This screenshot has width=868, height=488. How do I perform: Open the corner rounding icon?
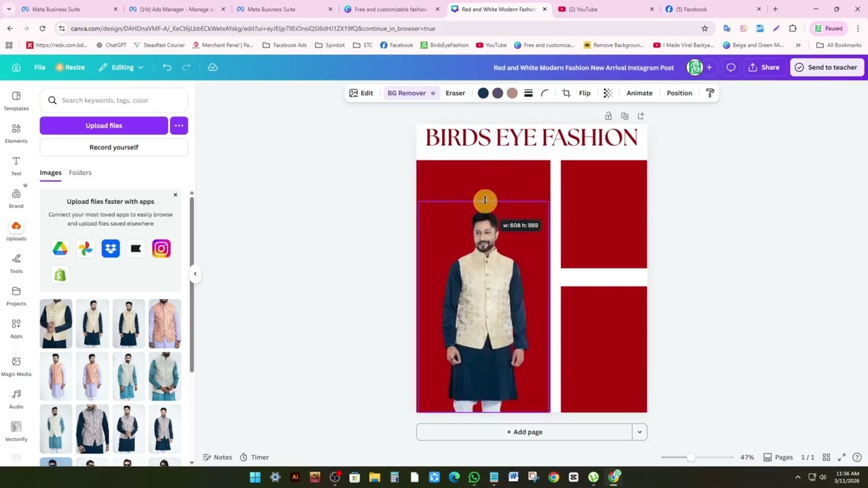click(545, 93)
